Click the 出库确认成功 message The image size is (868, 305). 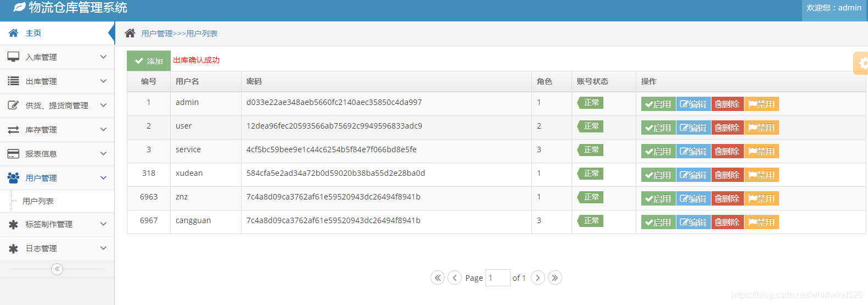pyautogui.click(x=196, y=60)
